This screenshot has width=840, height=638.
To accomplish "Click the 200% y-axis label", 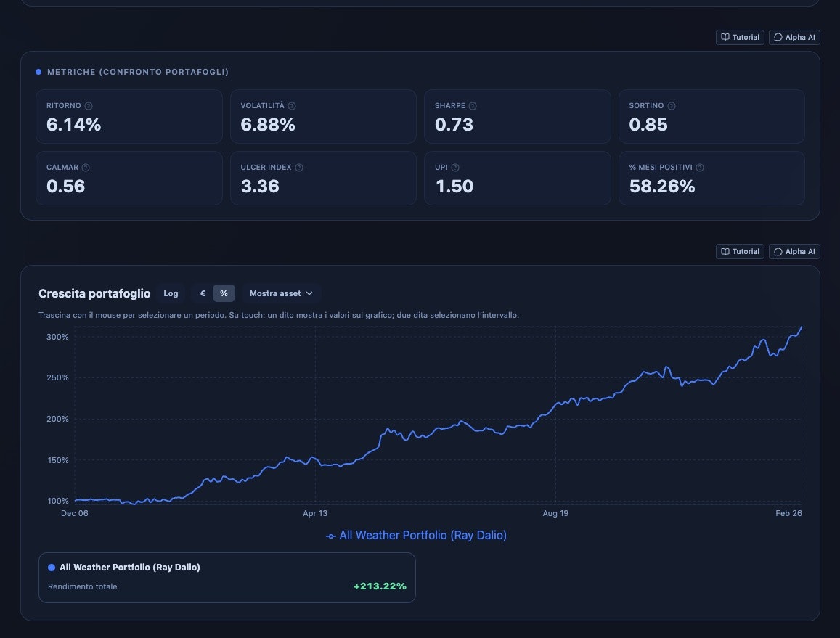I will [58, 419].
